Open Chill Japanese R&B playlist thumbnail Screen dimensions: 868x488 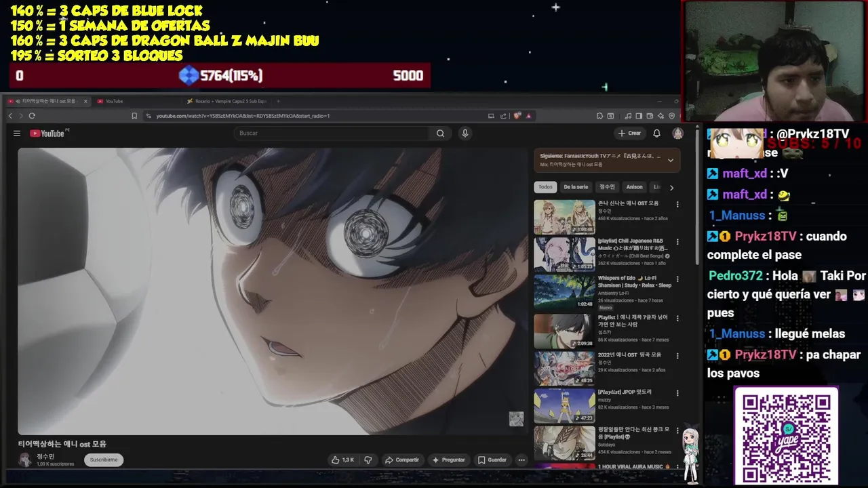click(x=564, y=254)
